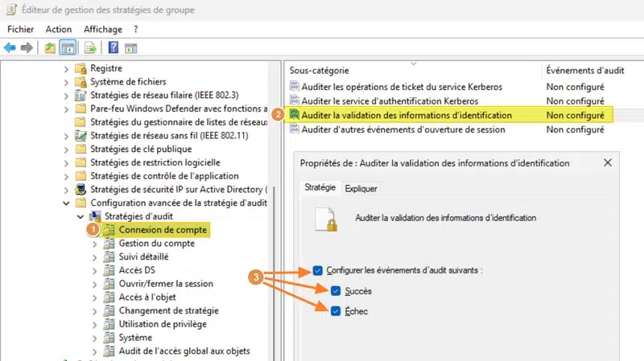
Task: Toggle Configurer les événements d'audit suivants checkbox
Action: click(x=317, y=271)
